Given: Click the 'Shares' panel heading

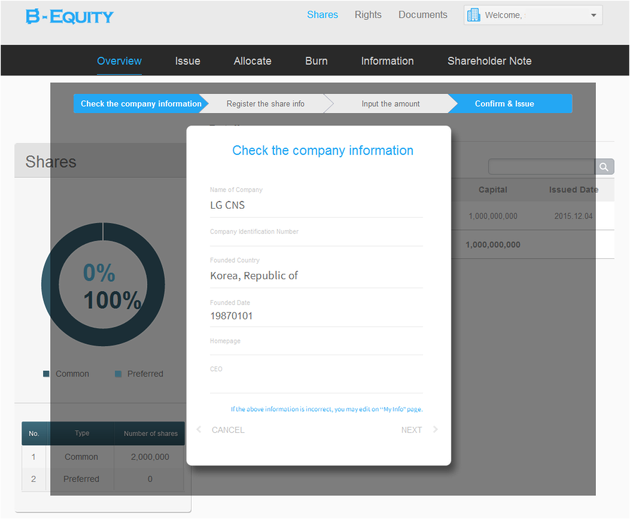Looking at the screenshot, I should tap(51, 162).
